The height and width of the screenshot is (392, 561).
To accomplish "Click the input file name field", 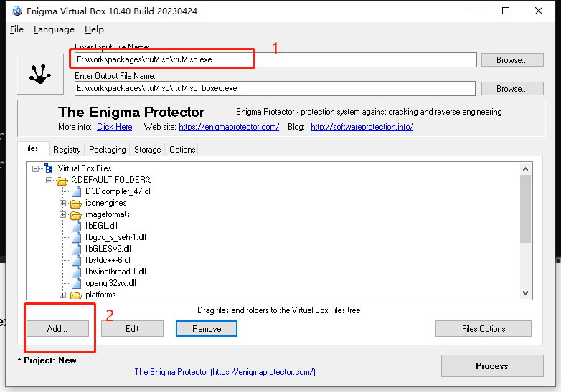I will tap(275, 59).
